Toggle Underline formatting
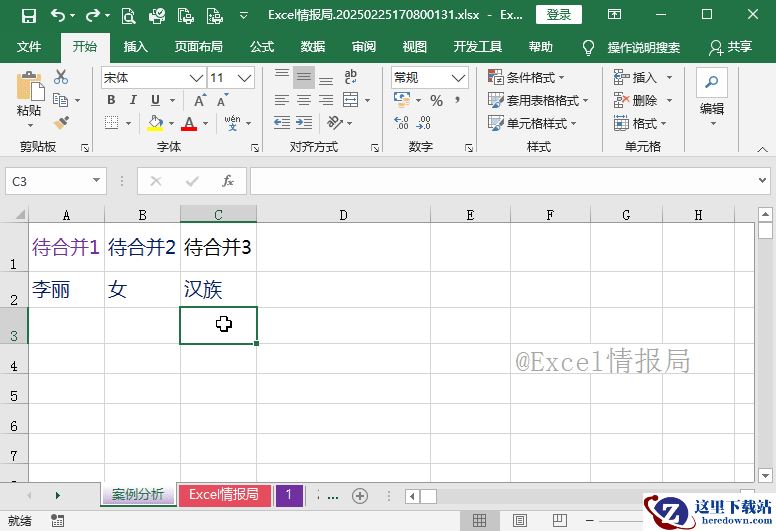This screenshot has width=776, height=531. pos(155,100)
